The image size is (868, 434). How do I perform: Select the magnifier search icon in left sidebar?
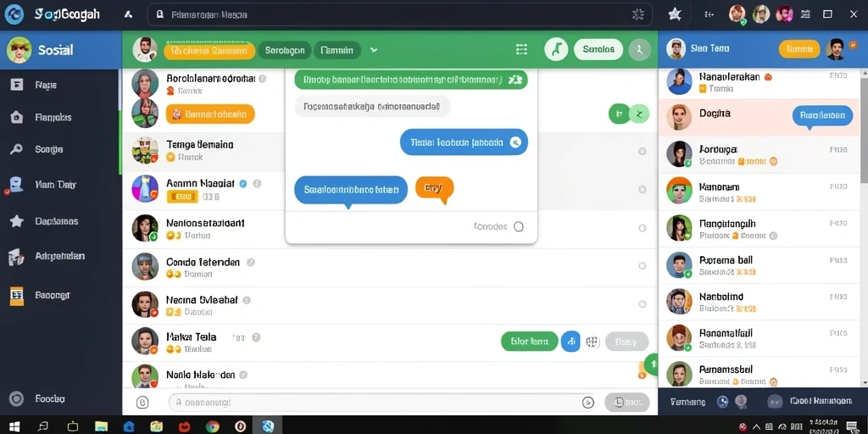[x=17, y=149]
